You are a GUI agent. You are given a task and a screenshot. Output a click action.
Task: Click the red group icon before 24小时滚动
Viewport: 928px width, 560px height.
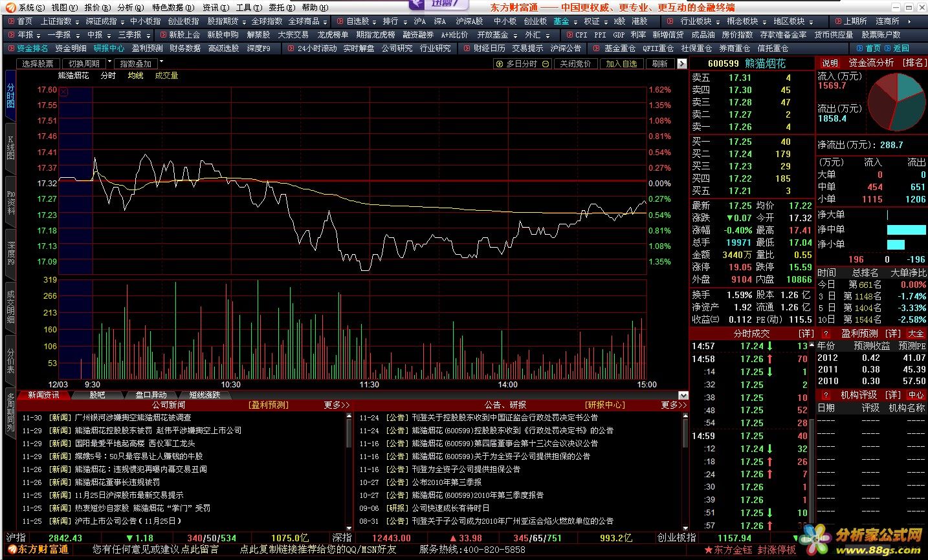tap(291, 48)
